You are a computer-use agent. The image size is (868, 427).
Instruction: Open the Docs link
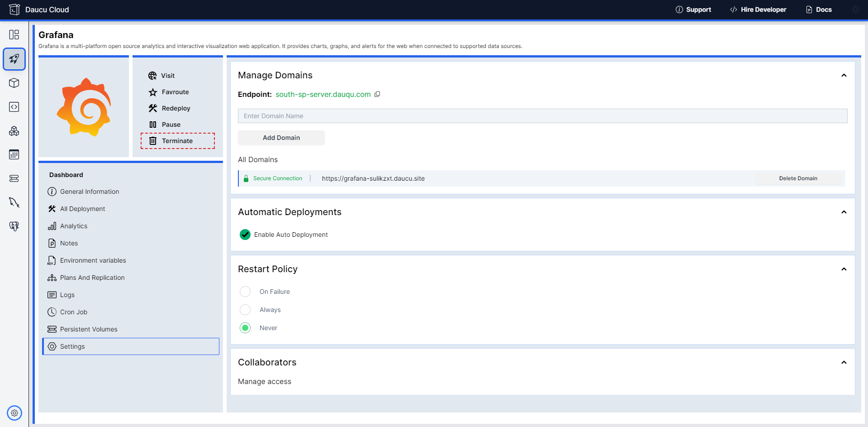[819, 10]
